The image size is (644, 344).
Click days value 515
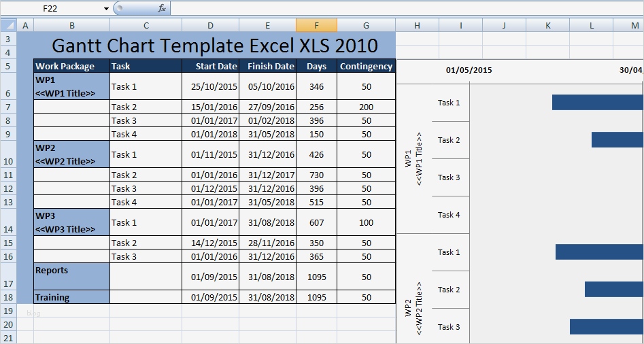tap(316, 202)
